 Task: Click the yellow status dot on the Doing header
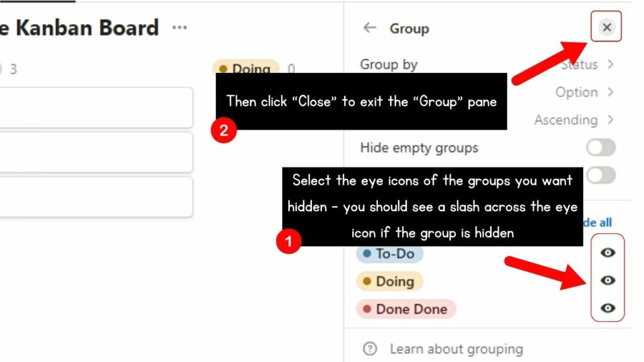(x=225, y=68)
